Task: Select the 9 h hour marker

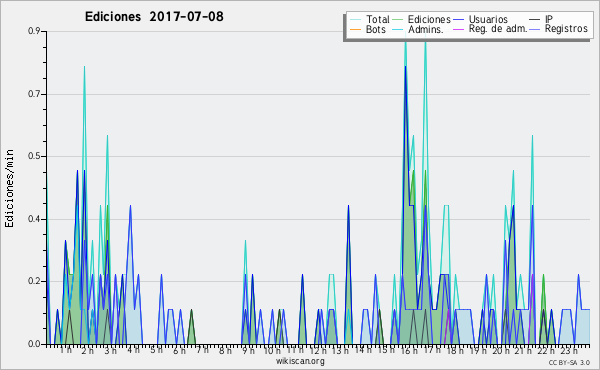Action: tap(248, 350)
